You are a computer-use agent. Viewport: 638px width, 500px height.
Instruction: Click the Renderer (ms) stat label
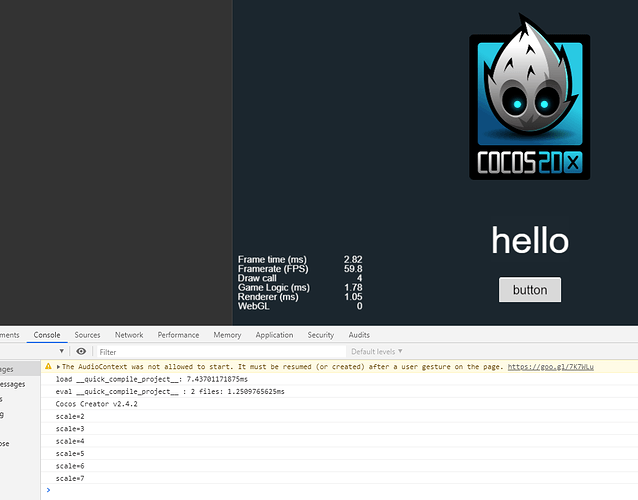click(268, 297)
